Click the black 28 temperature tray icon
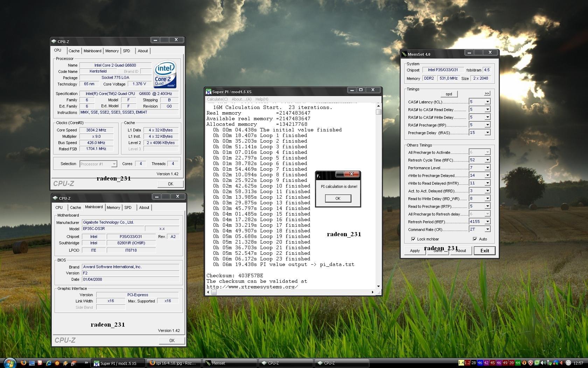 (474, 363)
